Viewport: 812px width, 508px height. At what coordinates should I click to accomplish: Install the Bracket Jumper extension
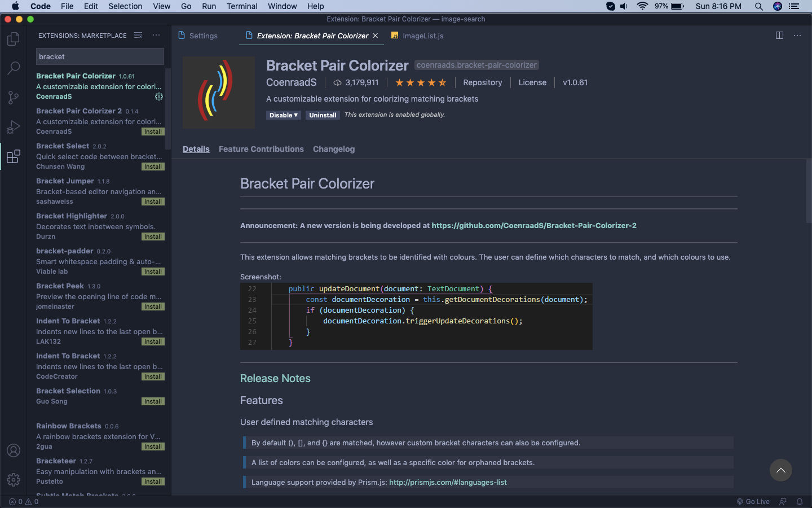153,202
